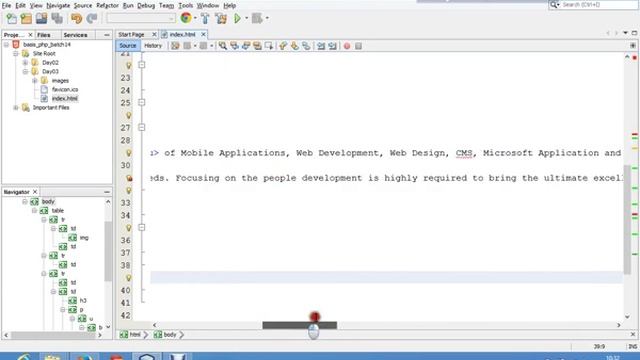Start macro recording with the red circle

pos(347,46)
